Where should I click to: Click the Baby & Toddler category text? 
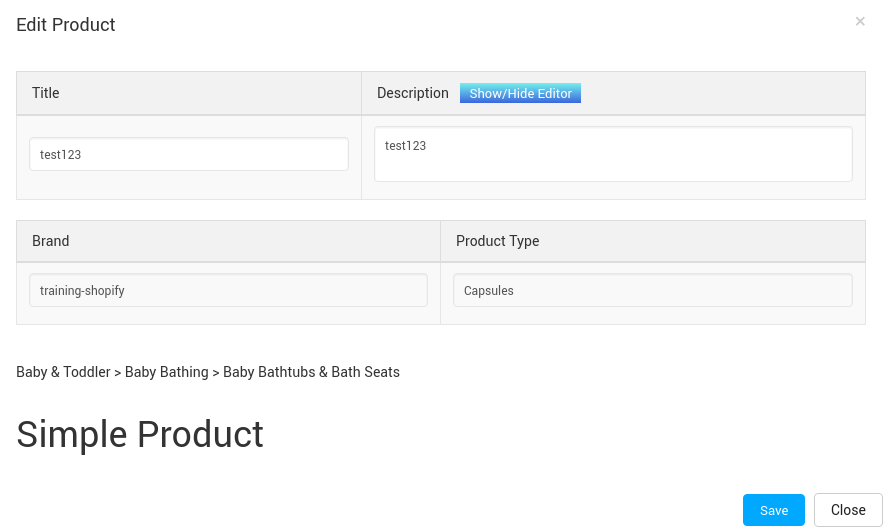[x=63, y=372]
